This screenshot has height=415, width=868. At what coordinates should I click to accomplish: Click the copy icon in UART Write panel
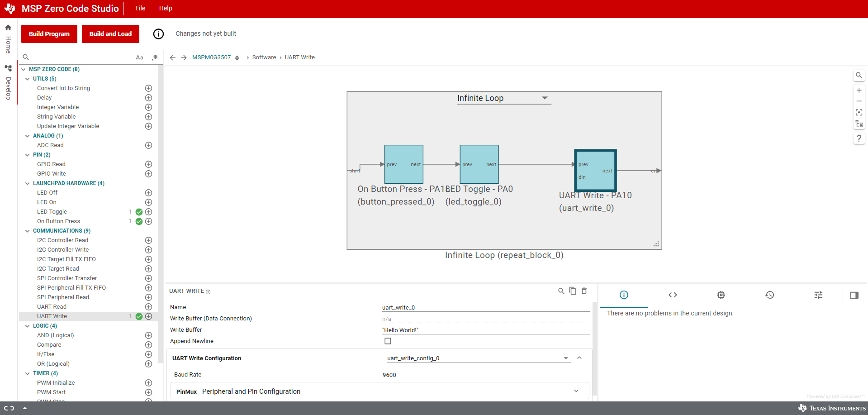pyautogui.click(x=573, y=291)
